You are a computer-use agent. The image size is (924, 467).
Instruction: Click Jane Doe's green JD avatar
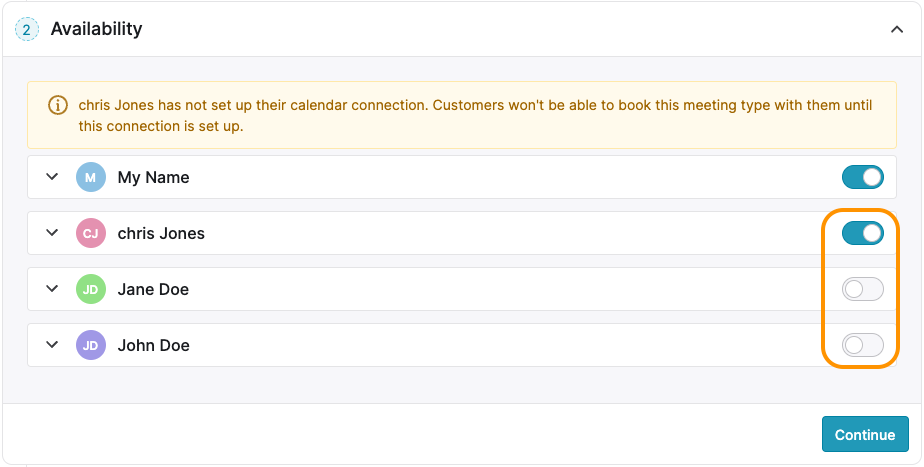pos(91,289)
